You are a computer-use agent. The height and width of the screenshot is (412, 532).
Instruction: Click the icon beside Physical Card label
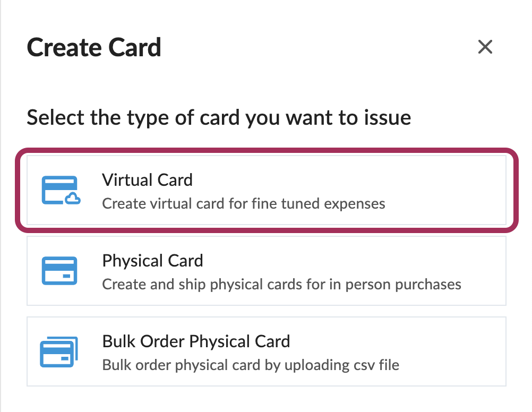61,271
